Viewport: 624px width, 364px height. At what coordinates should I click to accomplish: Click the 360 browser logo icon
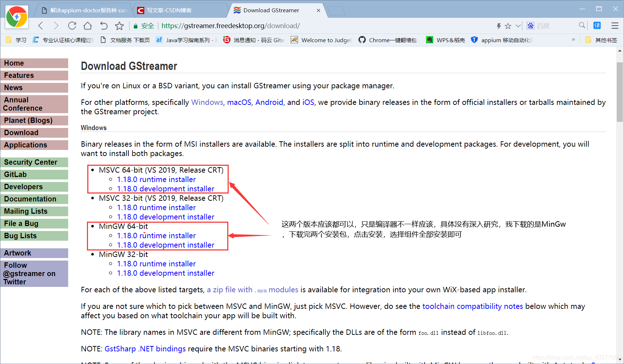(17, 17)
